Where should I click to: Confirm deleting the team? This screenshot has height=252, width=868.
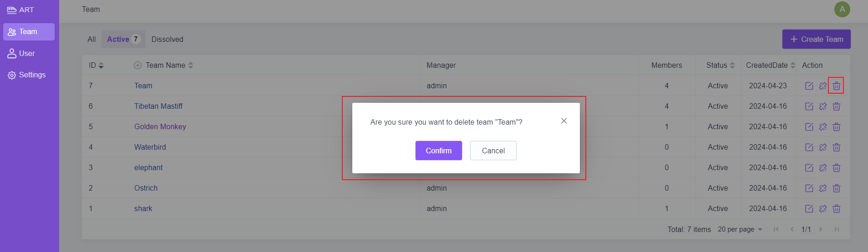438,151
